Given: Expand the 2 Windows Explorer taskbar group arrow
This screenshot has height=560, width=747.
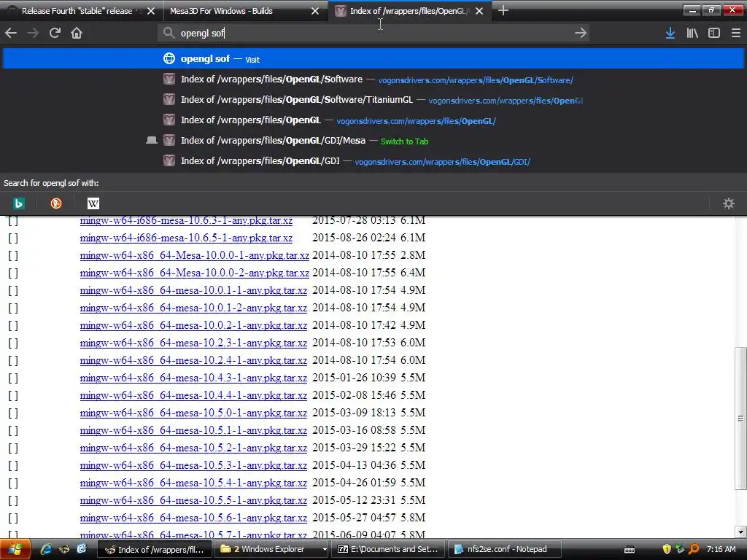Looking at the screenshot, I should (325, 549).
